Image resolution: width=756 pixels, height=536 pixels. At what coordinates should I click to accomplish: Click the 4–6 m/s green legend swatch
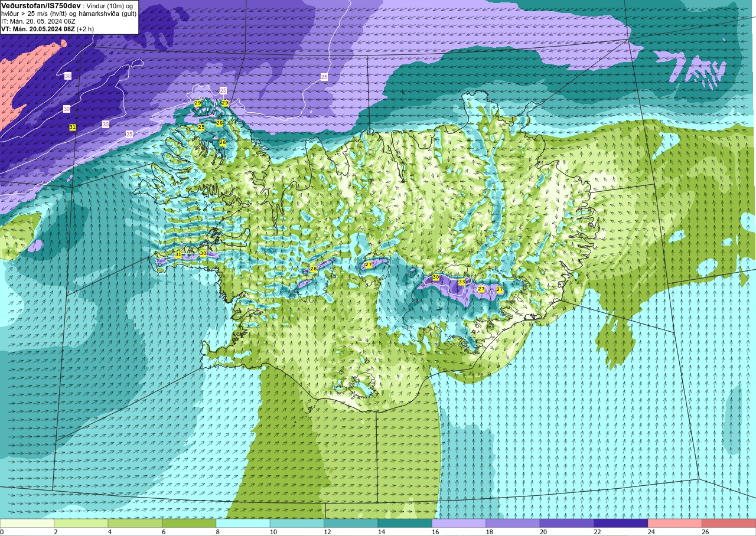(135, 523)
